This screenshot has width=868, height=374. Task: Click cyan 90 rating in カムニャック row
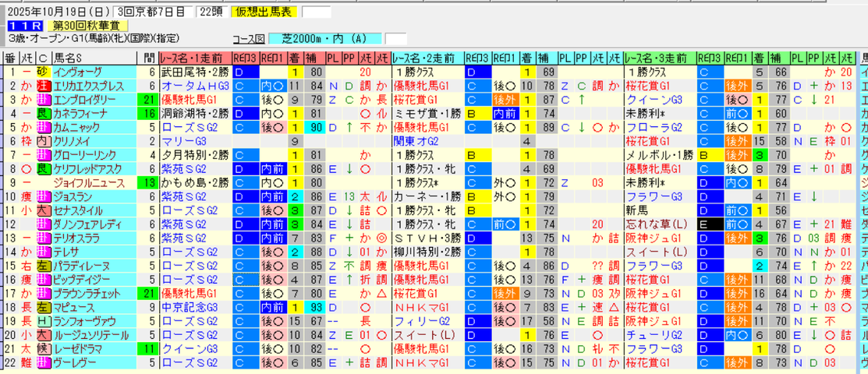click(x=316, y=127)
